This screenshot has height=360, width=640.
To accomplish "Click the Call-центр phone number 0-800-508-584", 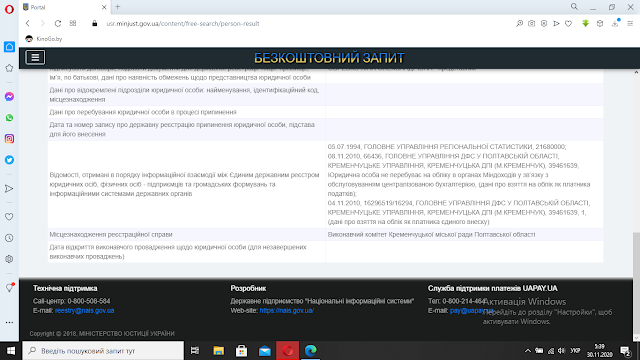I will pyautogui.click(x=89, y=301).
